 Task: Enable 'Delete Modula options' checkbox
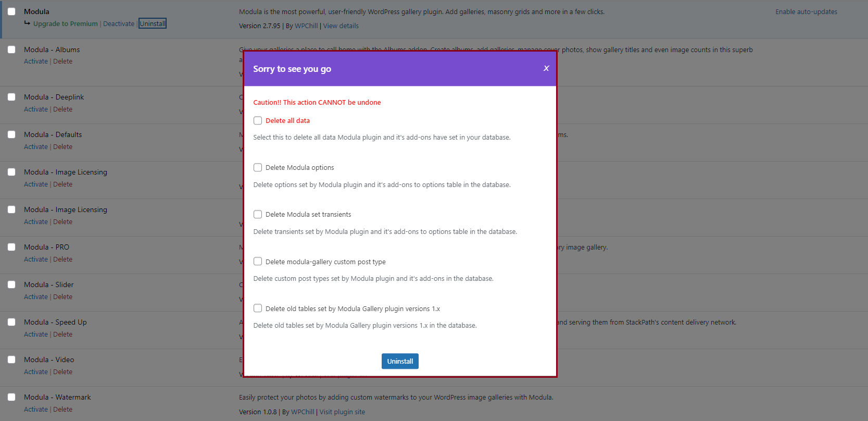tap(258, 167)
